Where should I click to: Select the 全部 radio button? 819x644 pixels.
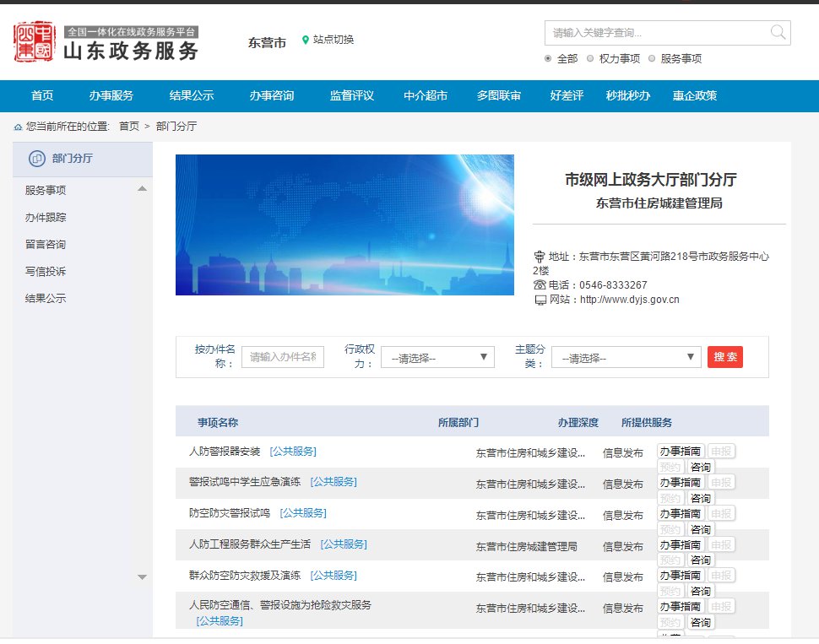(549, 59)
